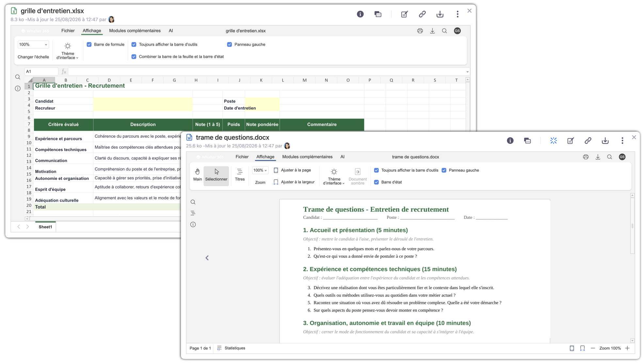The width and height of the screenshot is (644, 364).
Task: Click Ajuster à la page
Action: click(x=292, y=170)
